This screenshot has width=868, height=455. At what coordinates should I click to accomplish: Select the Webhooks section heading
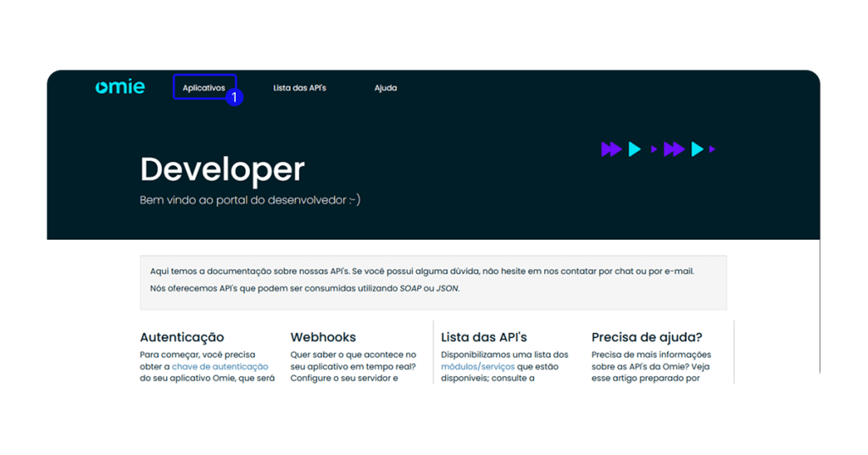click(323, 337)
